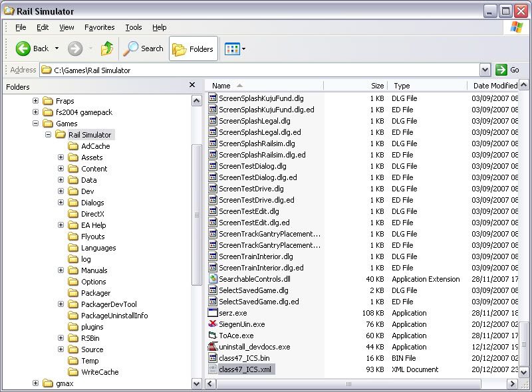The width and height of the screenshot is (532, 392).
Task: Click class47_ICS.xml document icon
Action: pos(213,369)
